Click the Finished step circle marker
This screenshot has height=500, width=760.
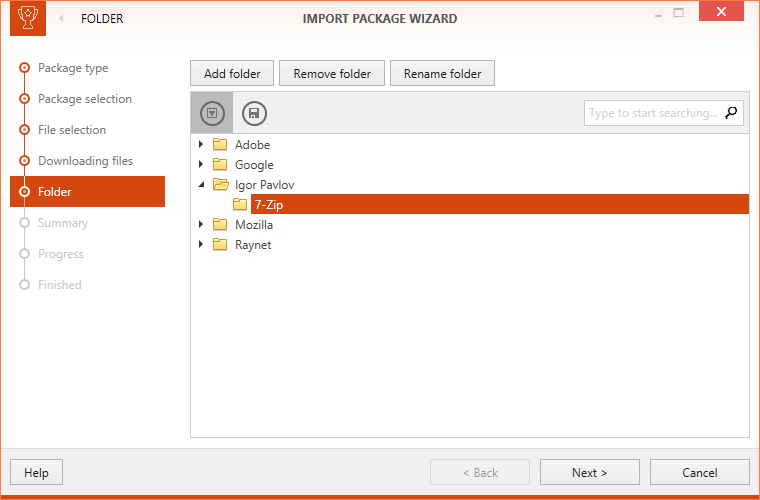(x=24, y=285)
